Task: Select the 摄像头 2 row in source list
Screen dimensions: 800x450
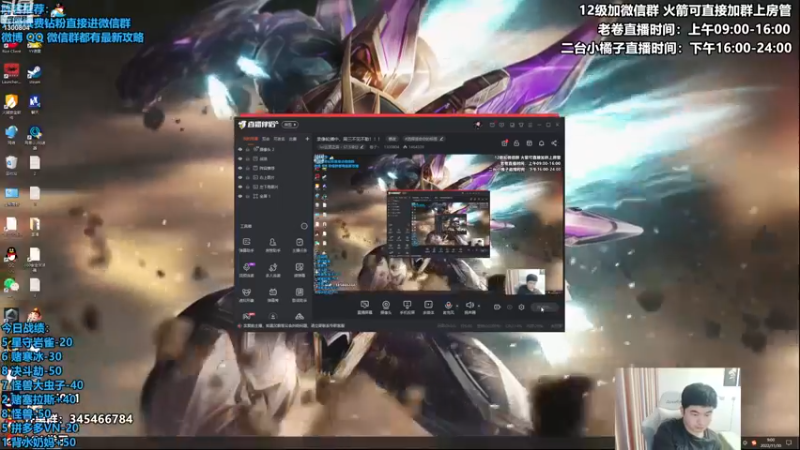Action: pos(273,149)
